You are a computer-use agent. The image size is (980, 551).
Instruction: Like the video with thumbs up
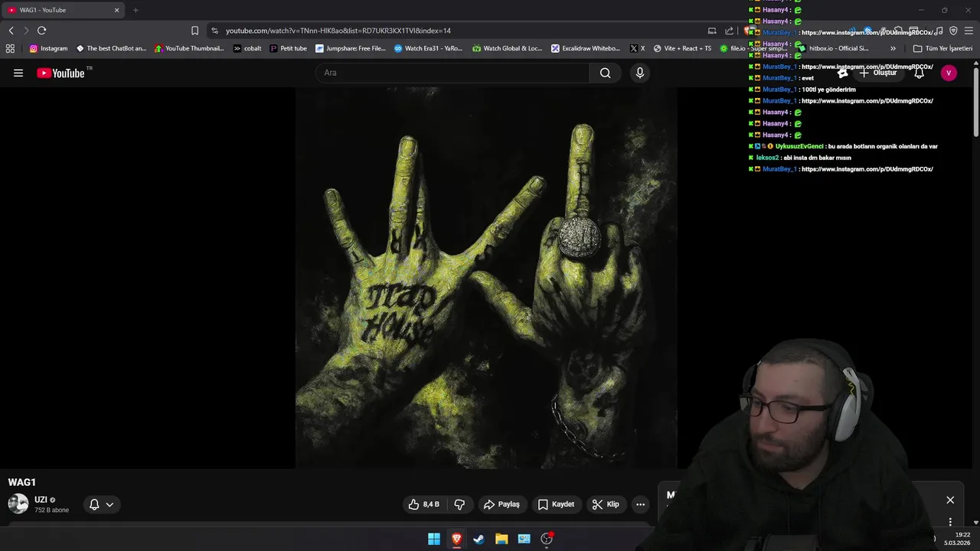[423, 504]
